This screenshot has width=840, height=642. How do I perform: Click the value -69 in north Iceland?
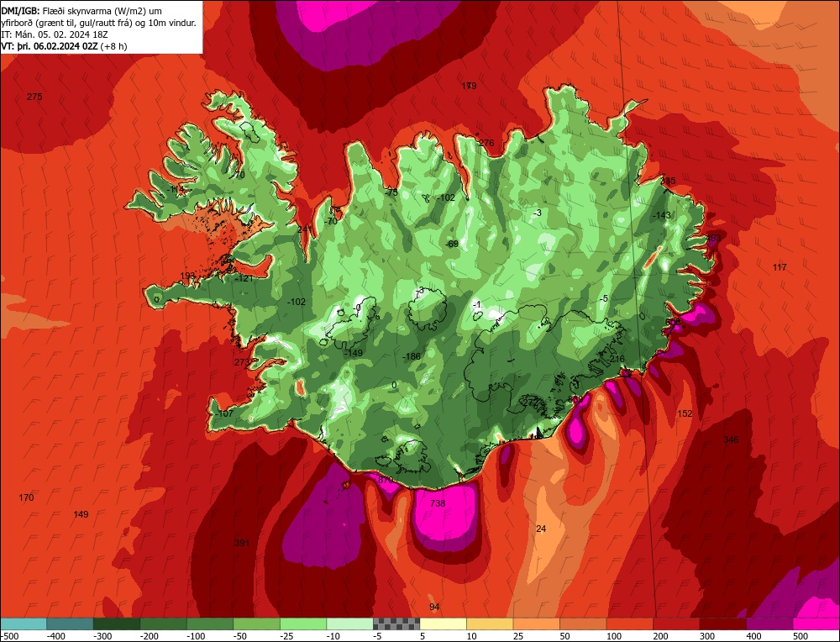[452, 244]
